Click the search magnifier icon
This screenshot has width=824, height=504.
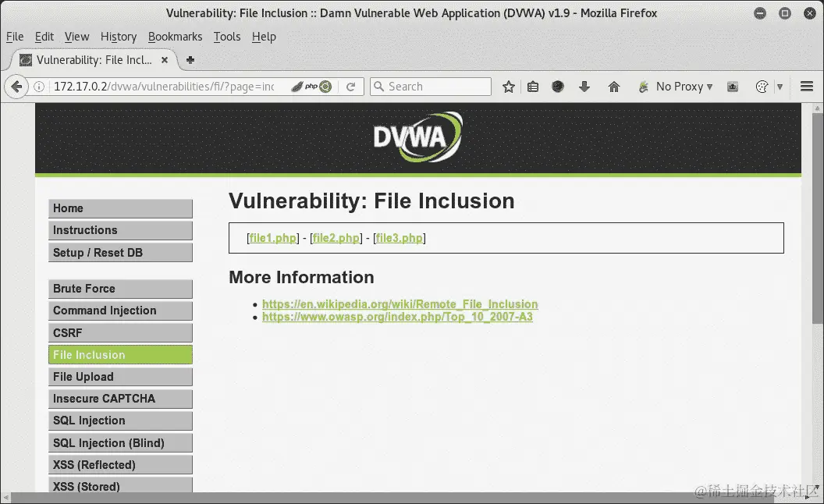(x=378, y=87)
